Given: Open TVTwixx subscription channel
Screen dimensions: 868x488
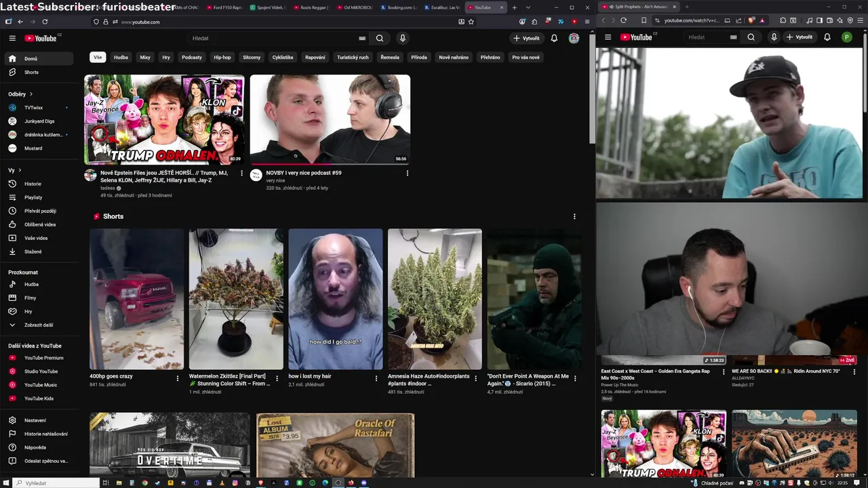Looking at the screenshot, I should tap(41, 108).
